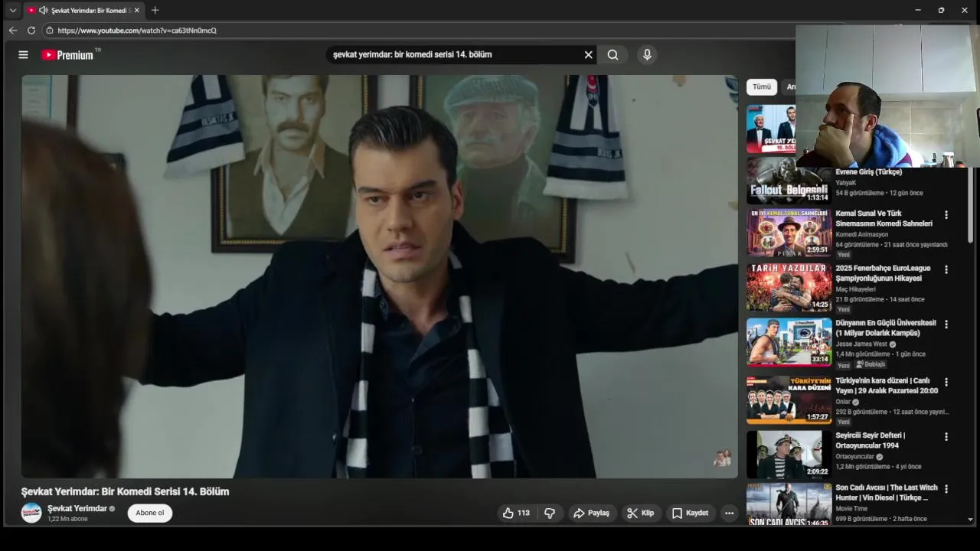Click Movie Time channel name

pos(851,508)
